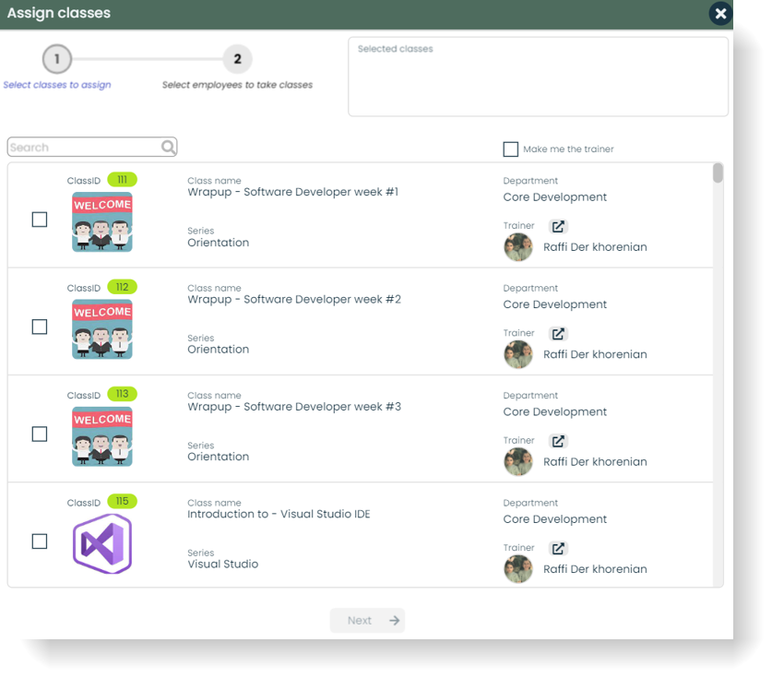Click Wrapup - Software Developer week #3
This screenshot has width=784, height=690.
coord(294,407)
